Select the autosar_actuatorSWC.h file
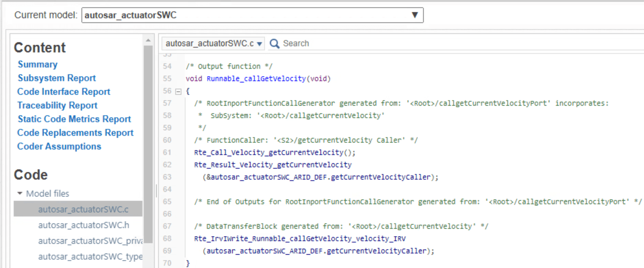The image size is (644, 268). click(x=83, y=225)
